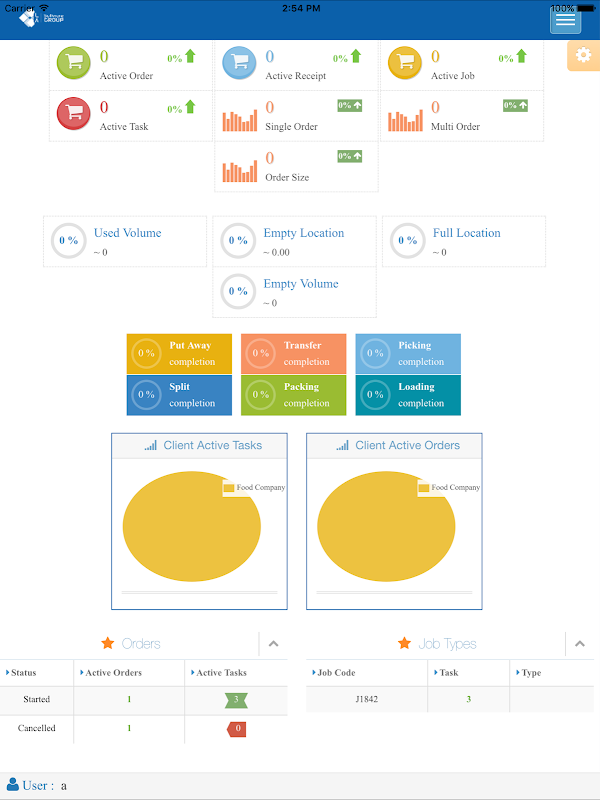Viewport: 600px width, 800px height.
Task: Sort by the Active Tasks column header
Action: click(236, 672)
